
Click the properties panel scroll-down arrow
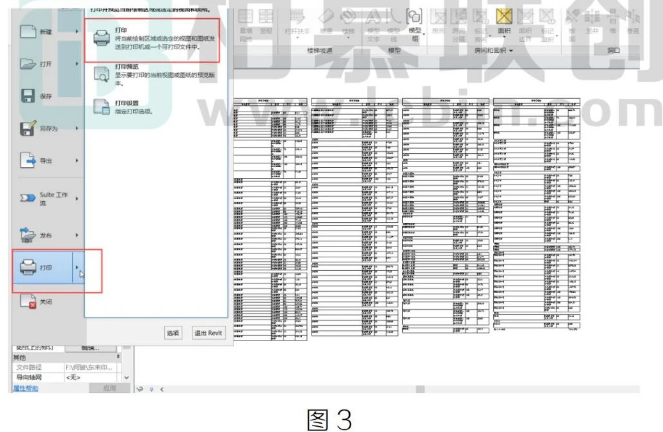coord(126,377)
